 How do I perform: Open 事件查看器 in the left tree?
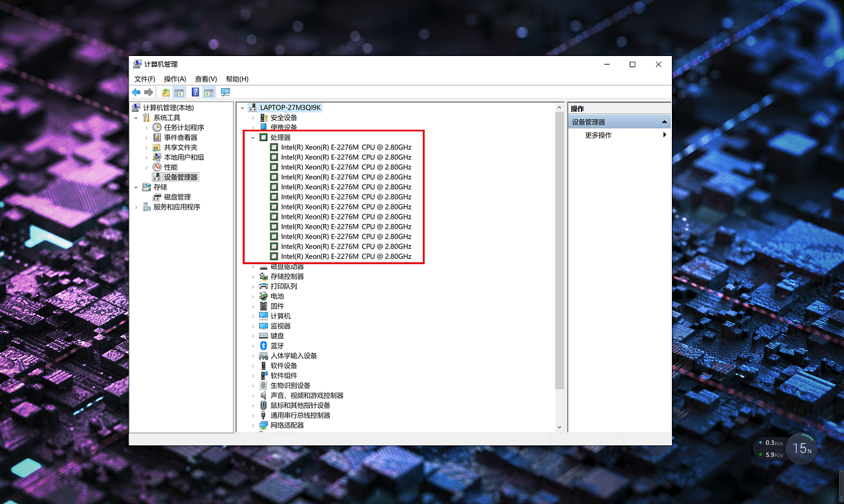(180, 138)
